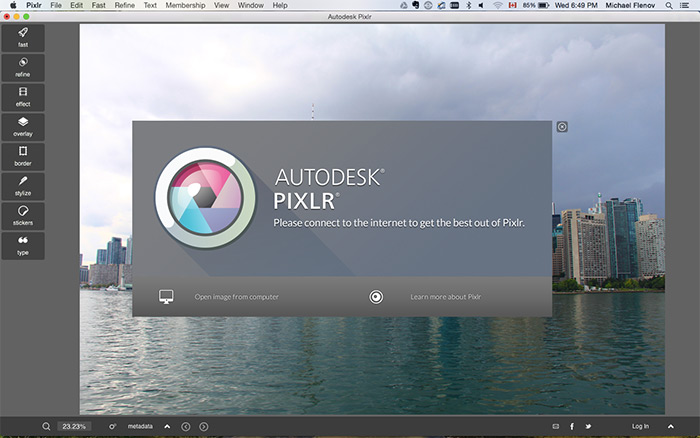Select the stylize brush tool
Image resolution: width=700 pixels, height=438 pixels.
(x=23, y=185)
